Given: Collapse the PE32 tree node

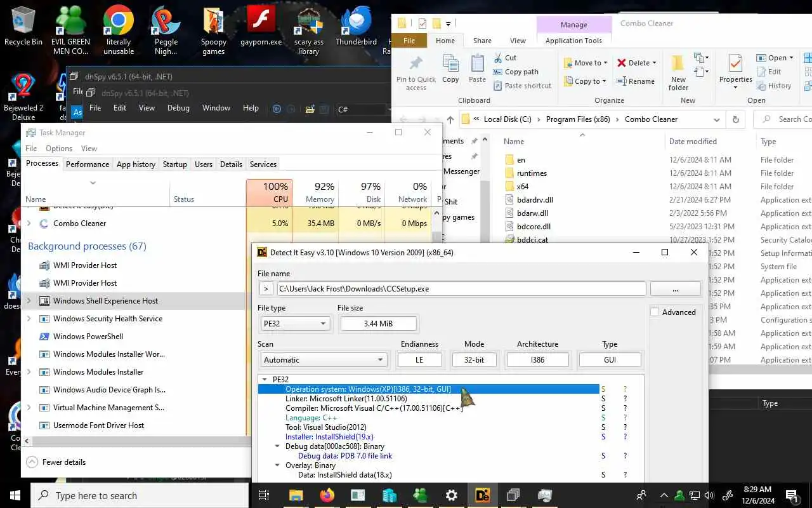Looking at the screenshot, I should click(x=265, y=379).
